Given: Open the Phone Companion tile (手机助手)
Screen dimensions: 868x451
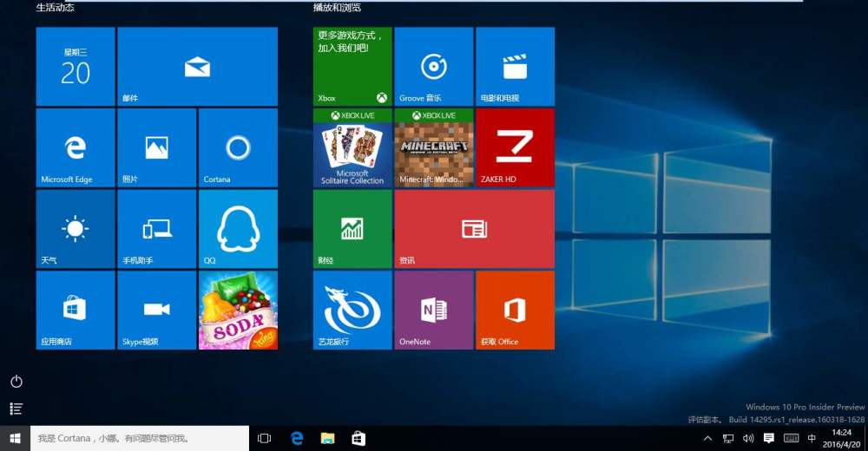Looking at the screenshot, I should (x=156, y=229).
